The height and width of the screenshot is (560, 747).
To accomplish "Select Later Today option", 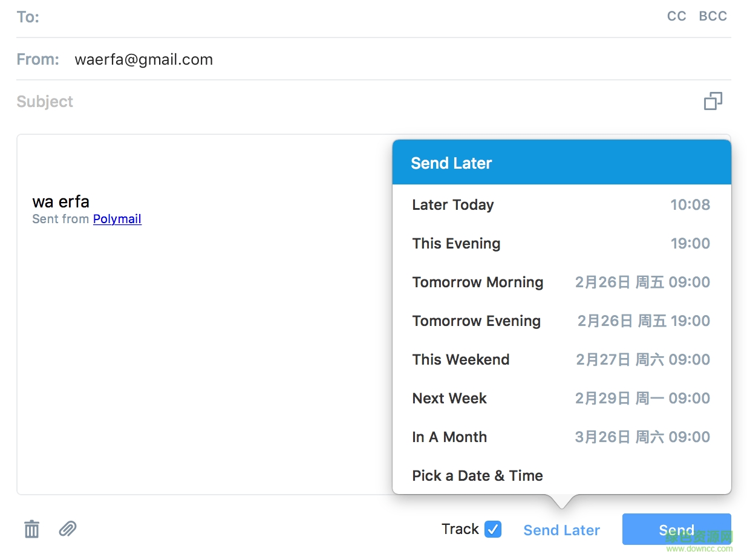I will tap(561, 205).
